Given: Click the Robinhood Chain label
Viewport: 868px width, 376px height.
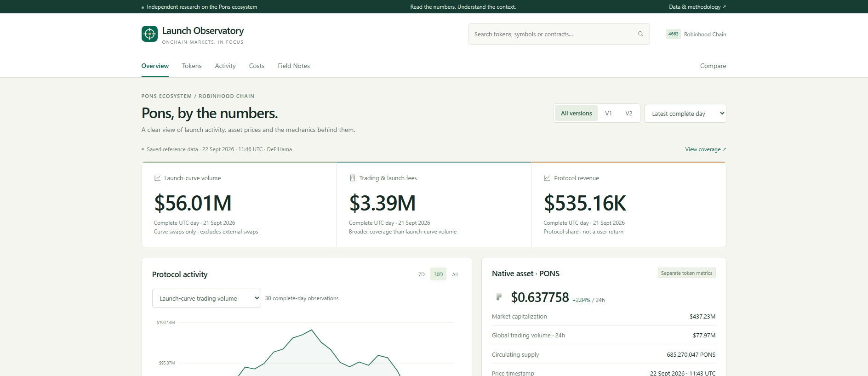Looking at the screenshot, I should (x=705, y=34).
